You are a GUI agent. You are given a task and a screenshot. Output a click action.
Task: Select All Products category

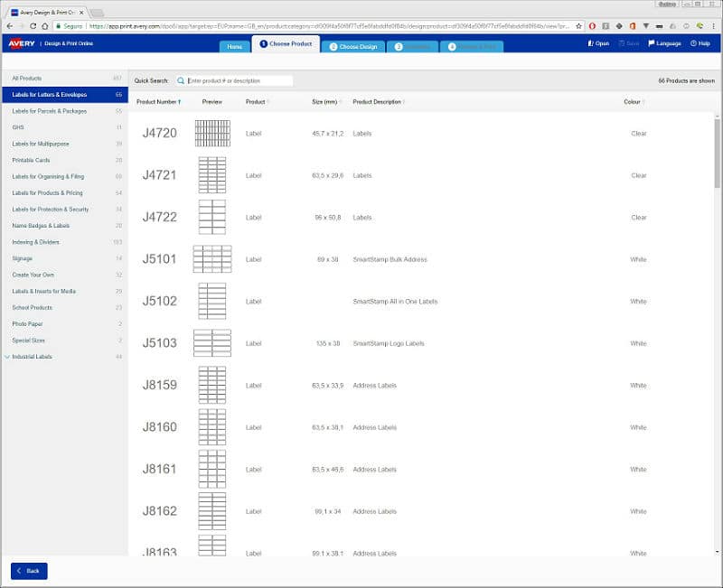click(x=64, y=79)
